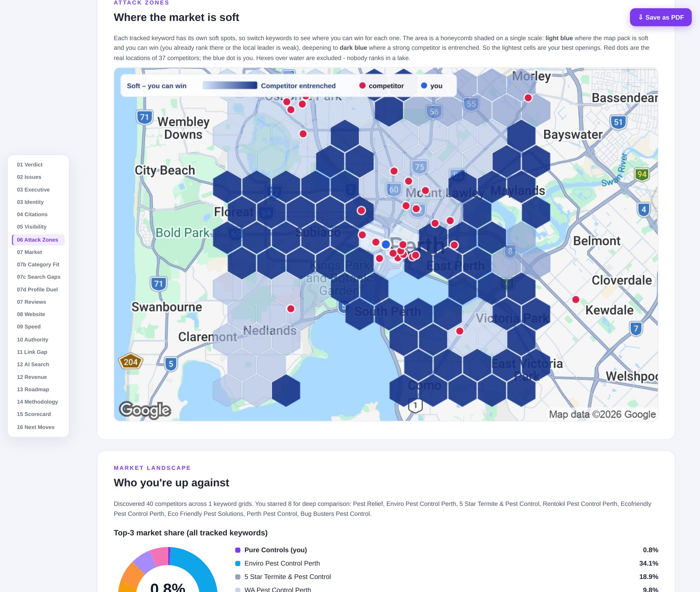Click the 'Where the market is soft' heading
This screenshot has height=592, width=700.
[x=176, y=17]
